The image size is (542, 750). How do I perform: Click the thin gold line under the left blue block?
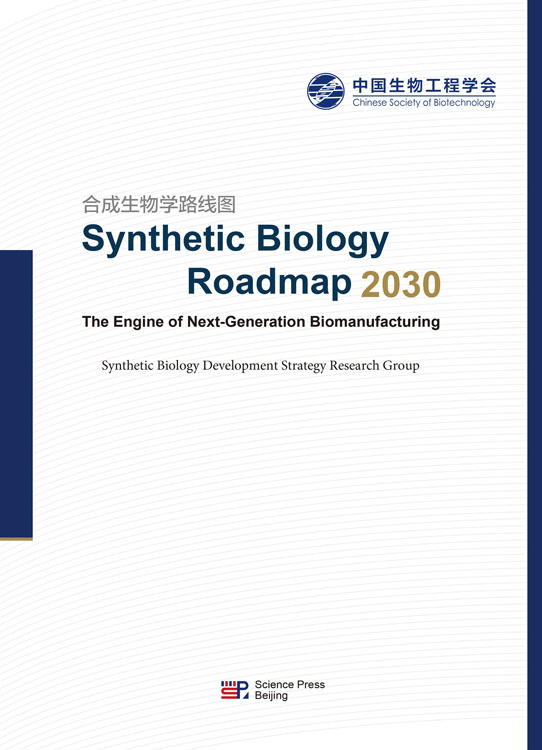(x=16, y=539)
